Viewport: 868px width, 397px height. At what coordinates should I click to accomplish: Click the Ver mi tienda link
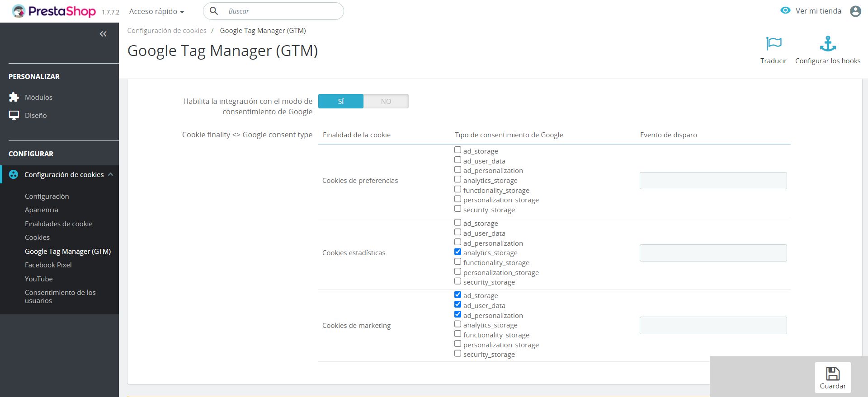(x=818, y=11)
